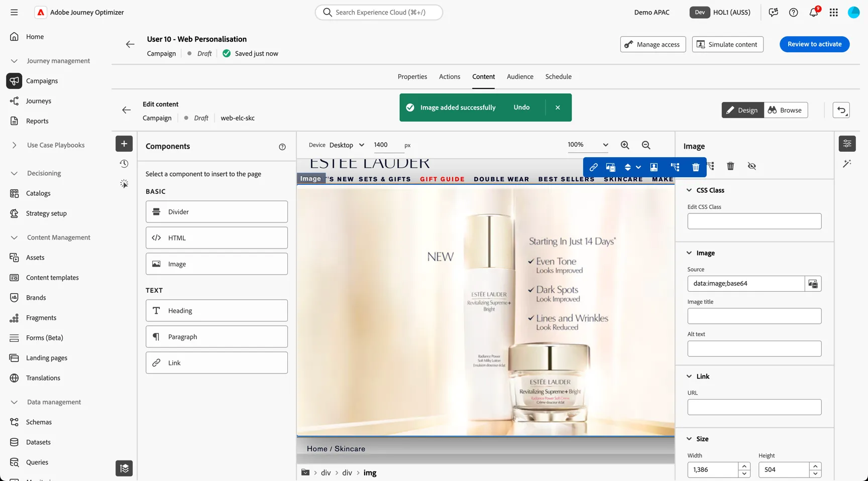Click the asset picker icon in the blue toolbar
The image size is (868, 481).
611,167
